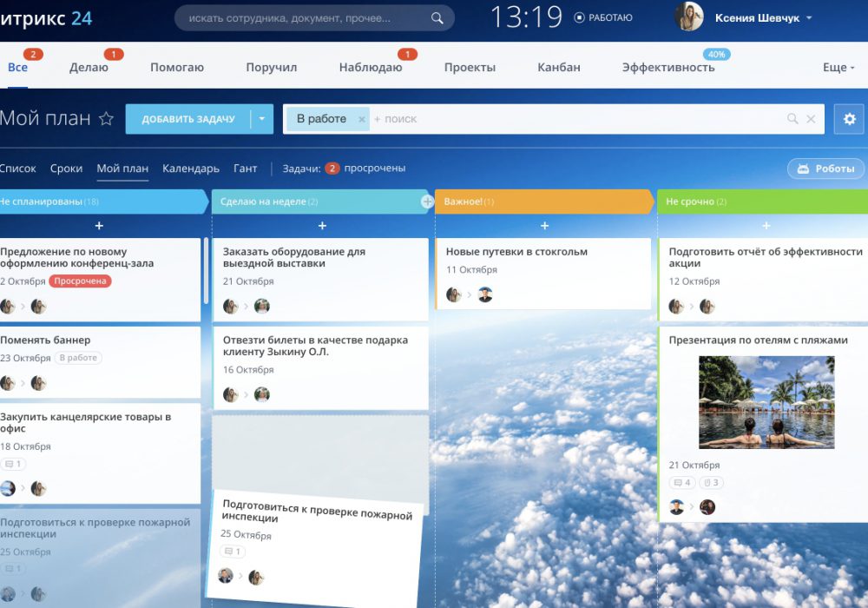
Task: Click the star icon next to Мой план
Action: tap(106, 119)
